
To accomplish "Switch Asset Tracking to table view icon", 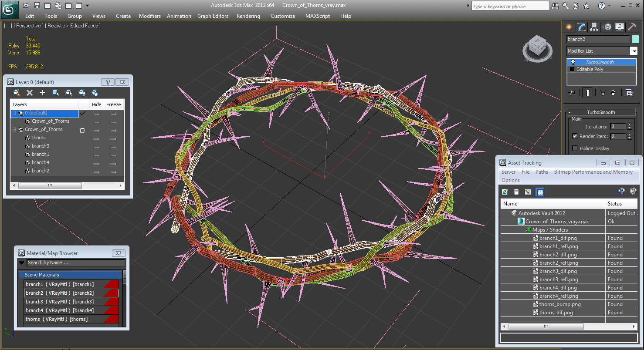I will (x=540, y=192).
